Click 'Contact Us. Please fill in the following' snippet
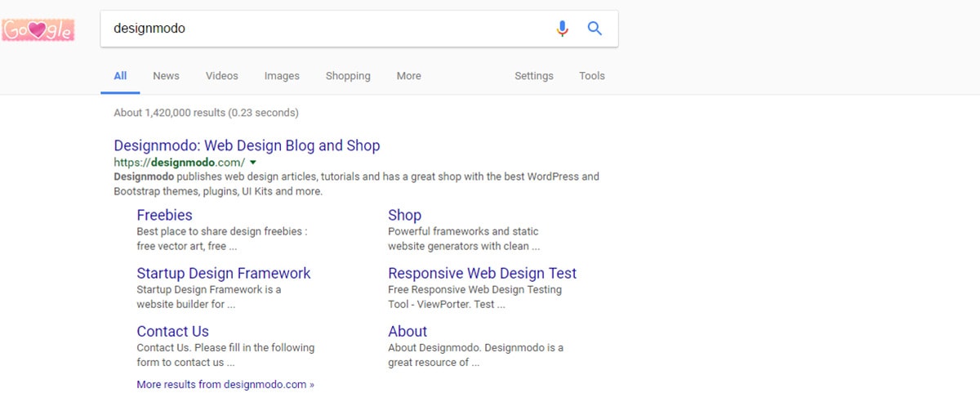Image resolution: width=980 pixels, height=411 pixels. pyautogui.click(x=225, y=355)
